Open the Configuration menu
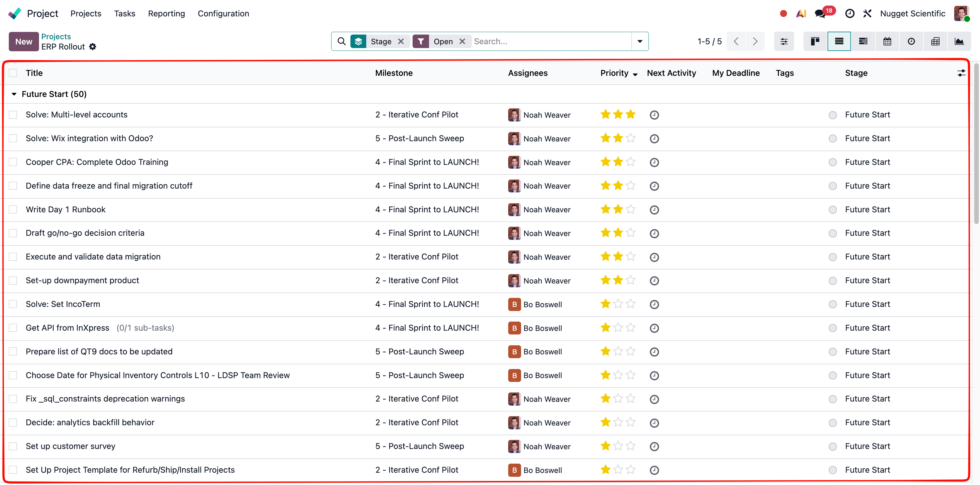The width and height of the screenshot is (980, 485). coord(223,13)
